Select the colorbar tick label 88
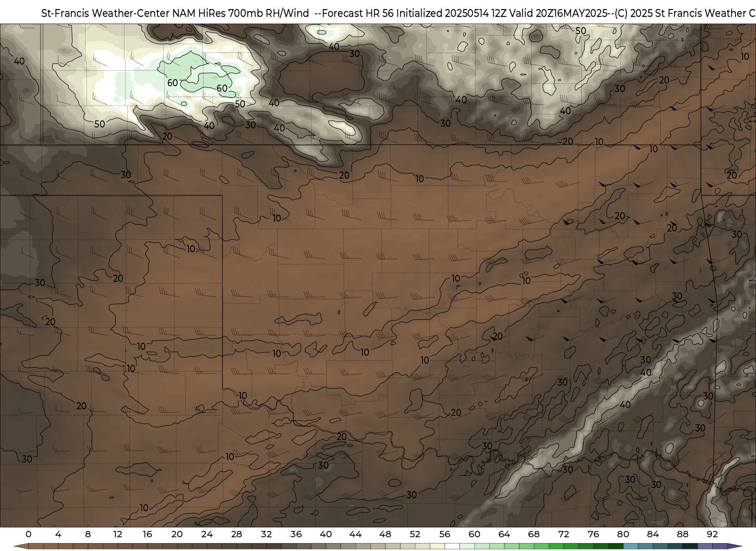This screenshot has width=756, height=551. (x=682, y=534)
